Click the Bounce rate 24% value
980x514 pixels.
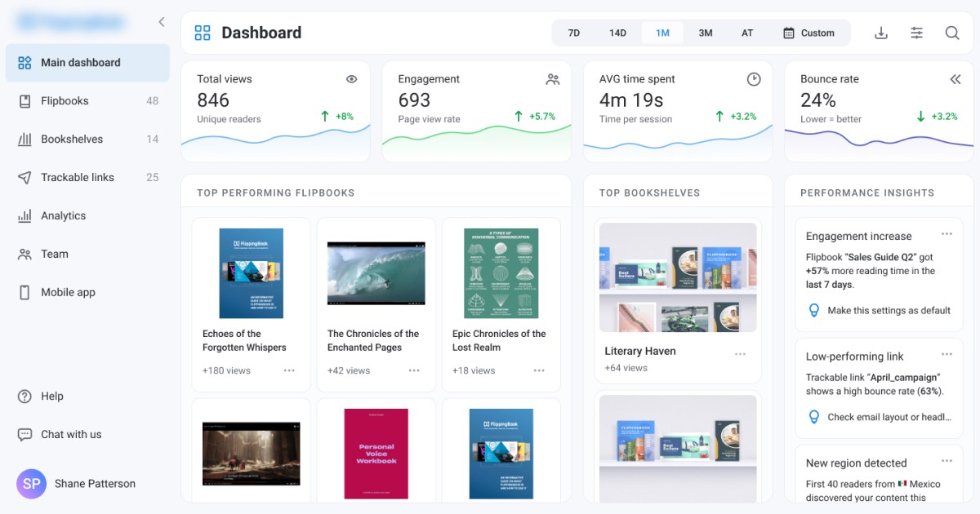818,100
